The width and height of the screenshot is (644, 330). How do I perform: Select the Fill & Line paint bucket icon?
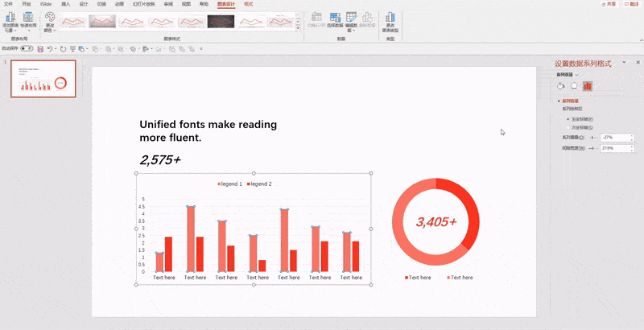pyautogui.click(x=560, y=86)
